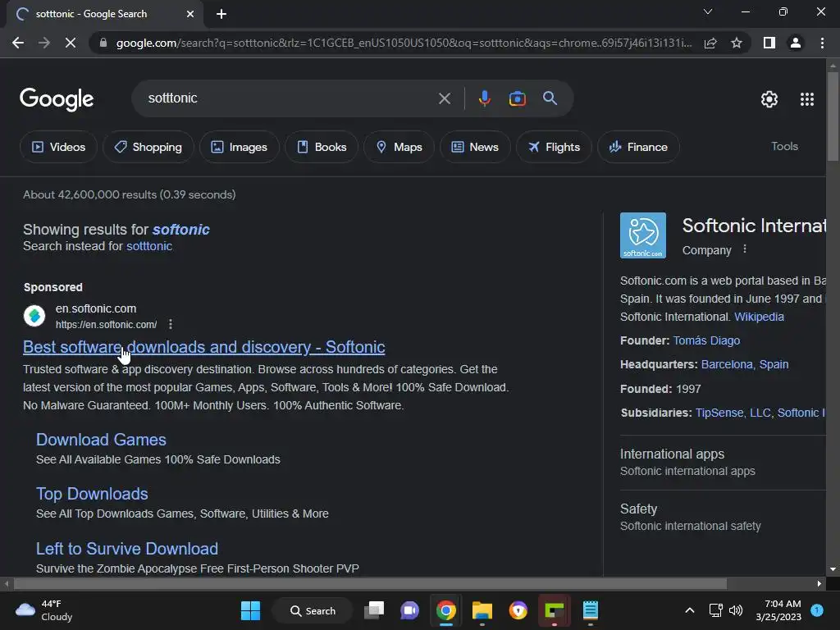Open Chrome's three-dot menu

tap(822, 43)
